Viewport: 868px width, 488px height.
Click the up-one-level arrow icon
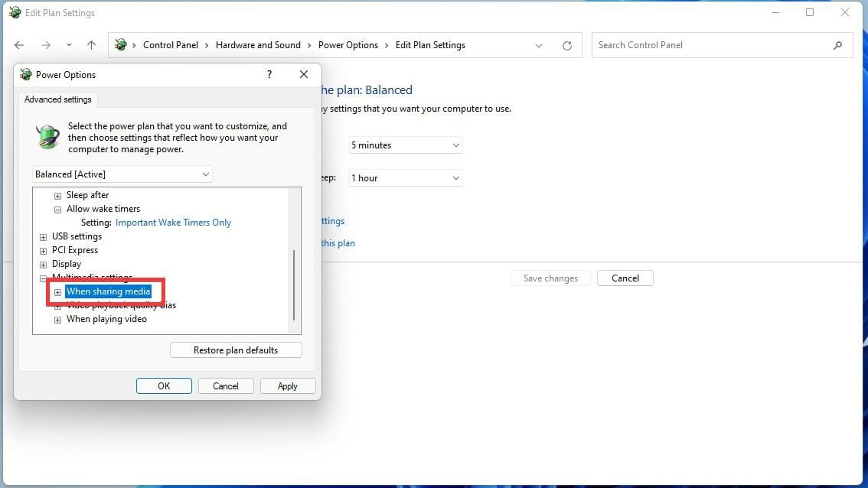[x=91, y=45]
